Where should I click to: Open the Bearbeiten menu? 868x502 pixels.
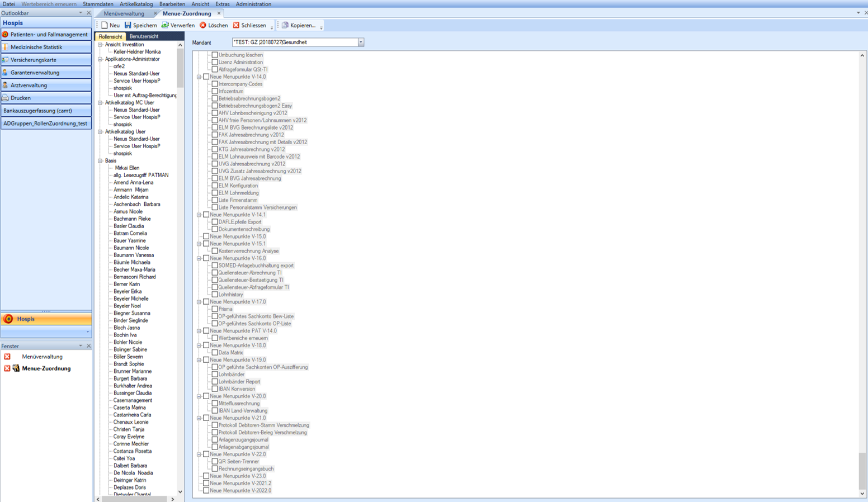pos(172,4)
